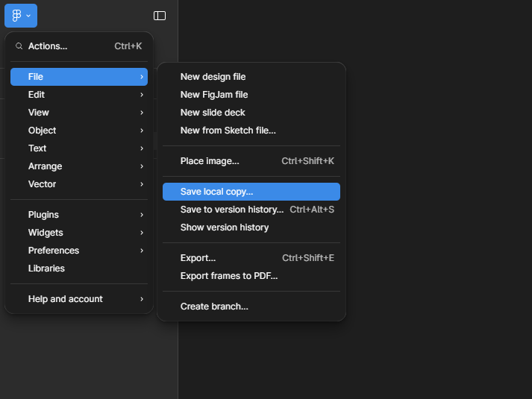This screenshot has height=399, width=532.
Task: Expand Help and account chevron arrow
Action: [142, 299]
